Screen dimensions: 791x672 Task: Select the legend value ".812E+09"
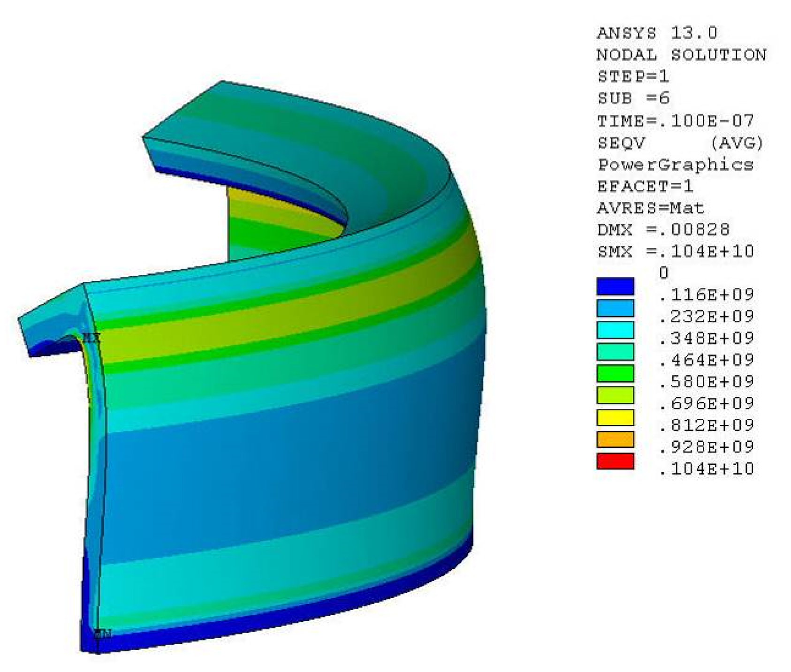pyautogui.click(x=706, y=425)
